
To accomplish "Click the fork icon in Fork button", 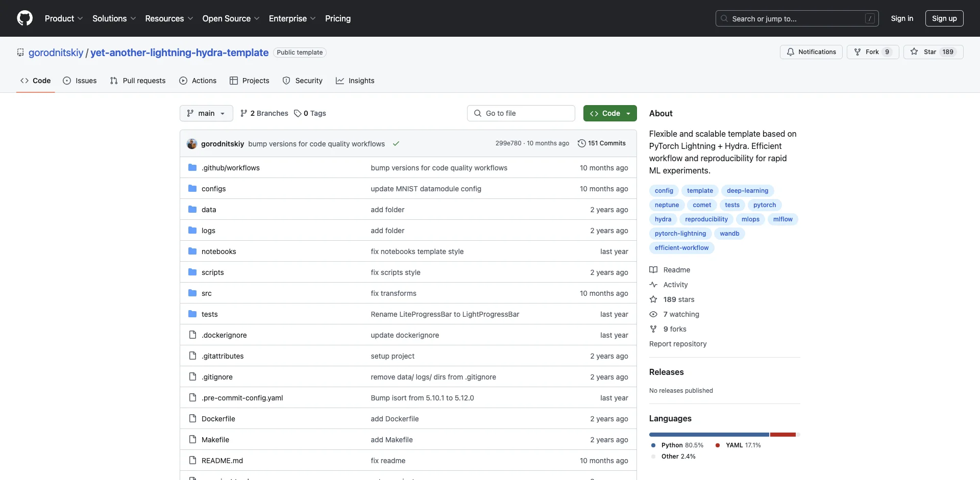I will coord(857,52).
